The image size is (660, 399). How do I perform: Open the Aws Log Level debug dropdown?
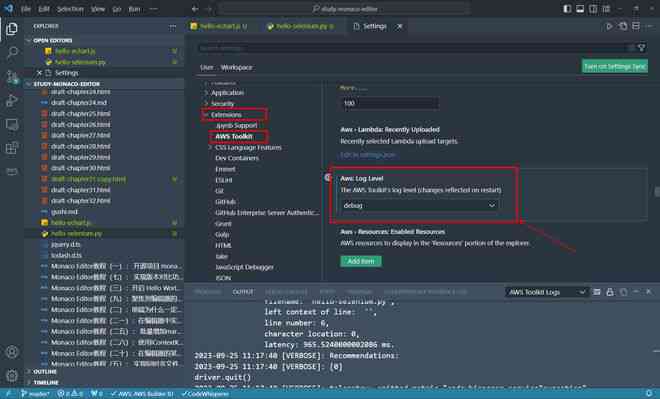coord(419,205)
